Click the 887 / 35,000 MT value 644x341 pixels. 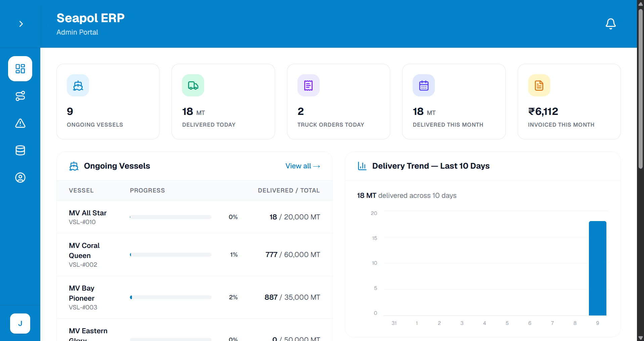pos(292,297)
